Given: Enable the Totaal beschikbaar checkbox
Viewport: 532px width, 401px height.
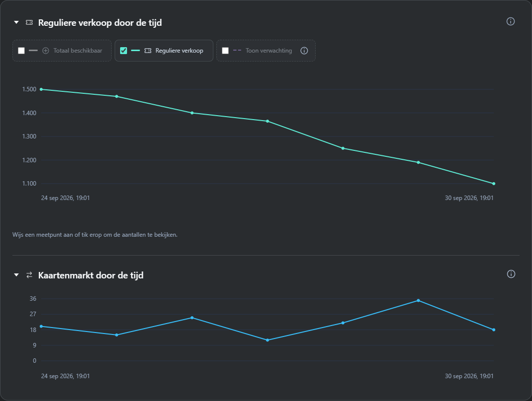Looking at the screenshot, I should pyautogui.click(x=21, y=51).
